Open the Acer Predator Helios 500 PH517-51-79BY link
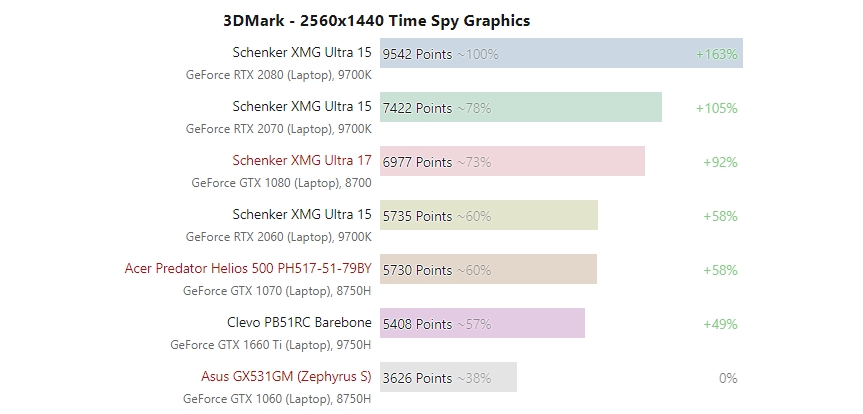 pos(248,268)
